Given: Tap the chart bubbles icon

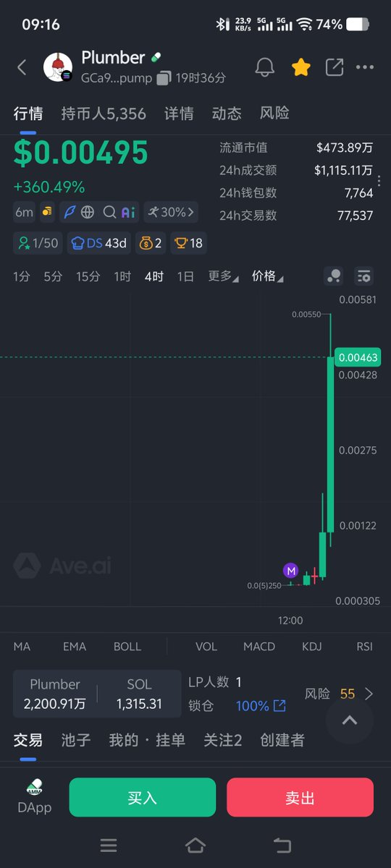Looking at the screenshot, I should 334,276.
